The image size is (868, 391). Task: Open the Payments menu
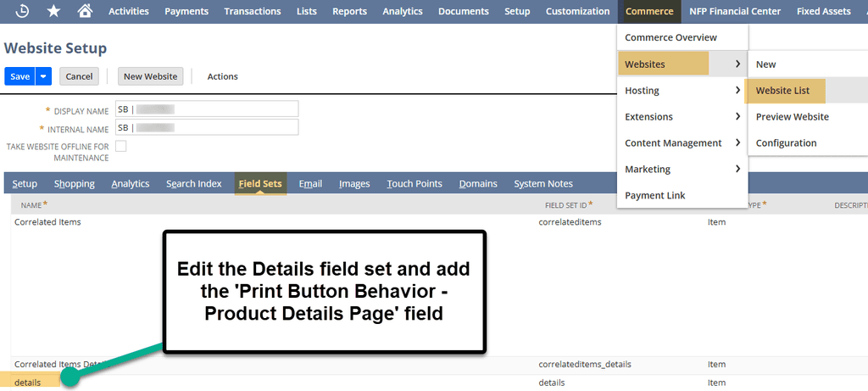pos(186,11)
